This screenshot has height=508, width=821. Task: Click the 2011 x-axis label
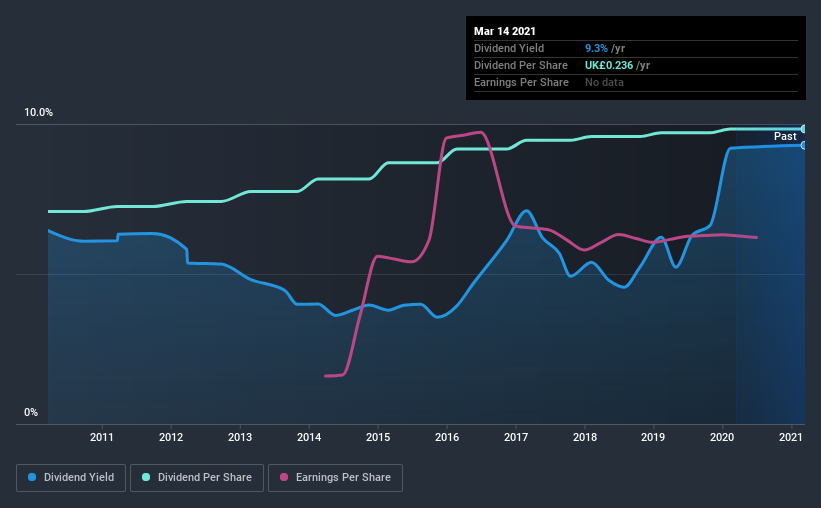click(102, 437)
